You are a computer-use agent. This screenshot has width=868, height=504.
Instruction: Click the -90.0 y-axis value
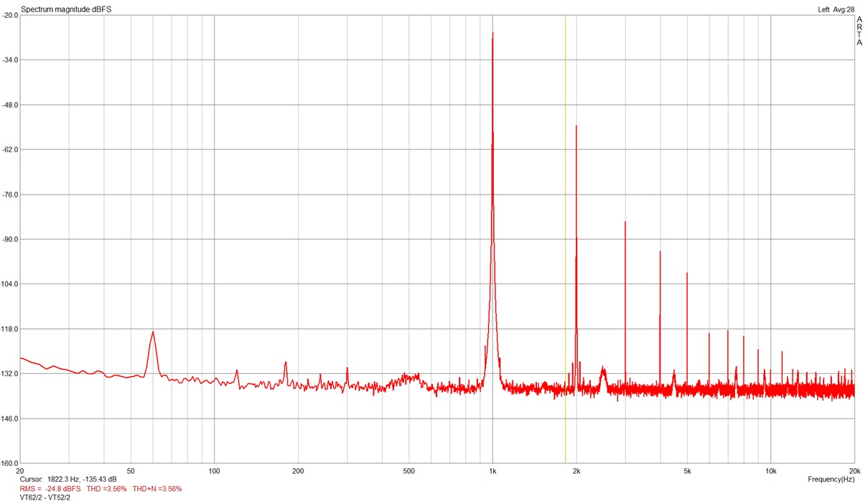click(x=9, y=239)
